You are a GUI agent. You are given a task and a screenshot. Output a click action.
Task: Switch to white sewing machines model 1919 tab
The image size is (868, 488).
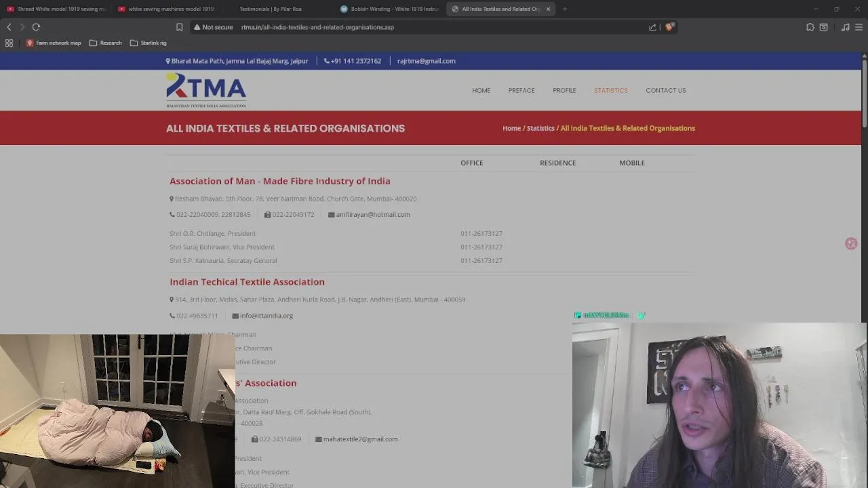[x=166, y=9]
